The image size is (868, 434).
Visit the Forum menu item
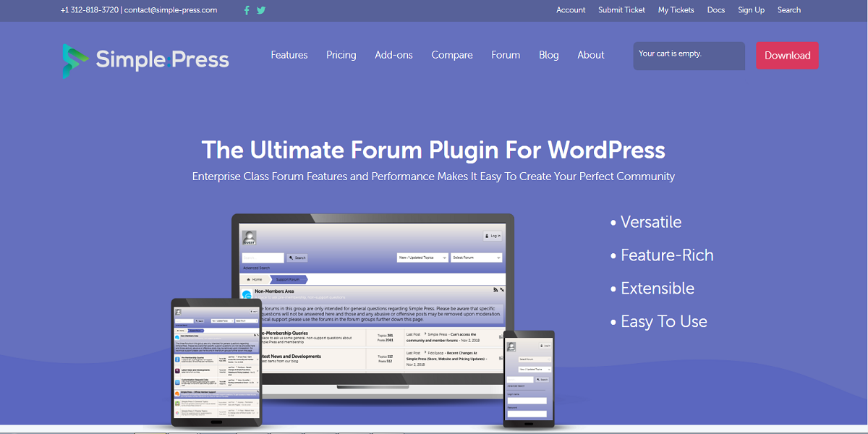(506, 55)
